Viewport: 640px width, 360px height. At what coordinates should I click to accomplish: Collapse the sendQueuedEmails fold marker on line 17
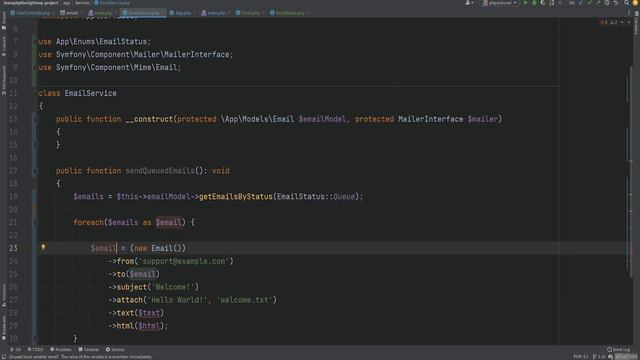36,171
